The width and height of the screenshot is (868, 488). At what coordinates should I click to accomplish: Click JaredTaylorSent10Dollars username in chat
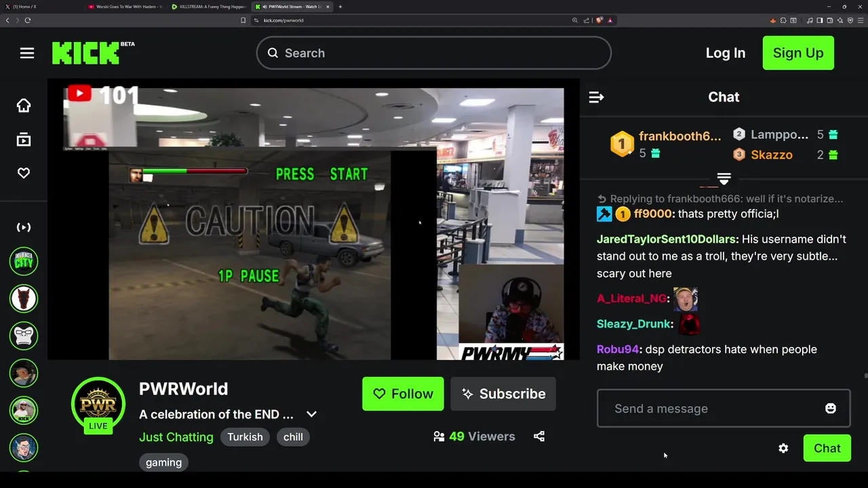click(x=667, y=239)
